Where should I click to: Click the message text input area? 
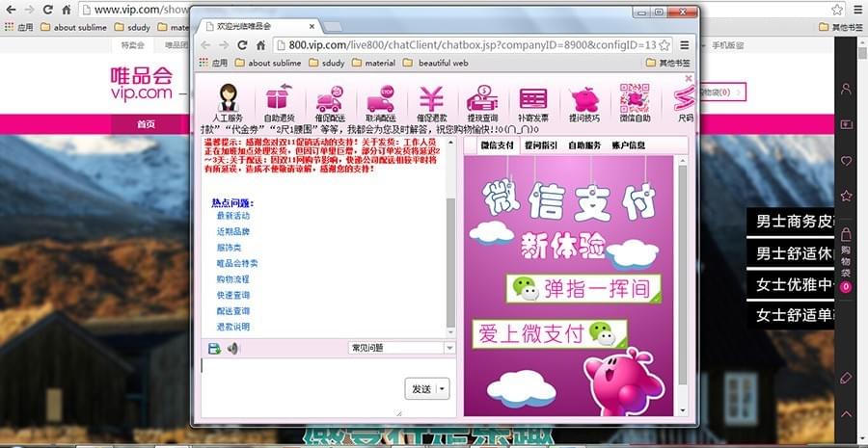click(329, 387)
